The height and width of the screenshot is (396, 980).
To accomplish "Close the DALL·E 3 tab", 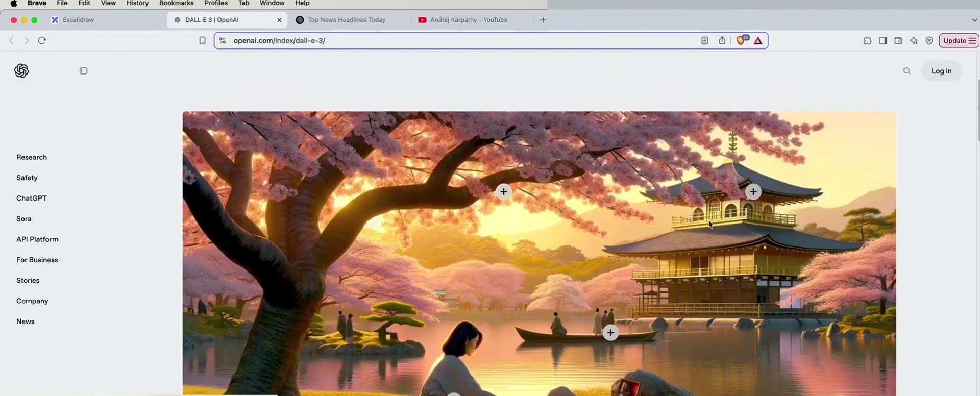I will coord(279,20).
